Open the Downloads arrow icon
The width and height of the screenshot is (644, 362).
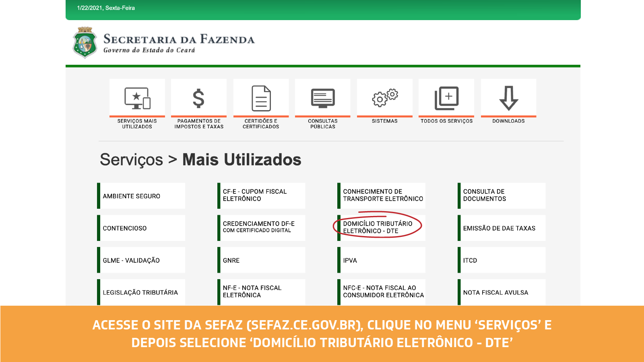pyautogui.click(x=509, y=98)
